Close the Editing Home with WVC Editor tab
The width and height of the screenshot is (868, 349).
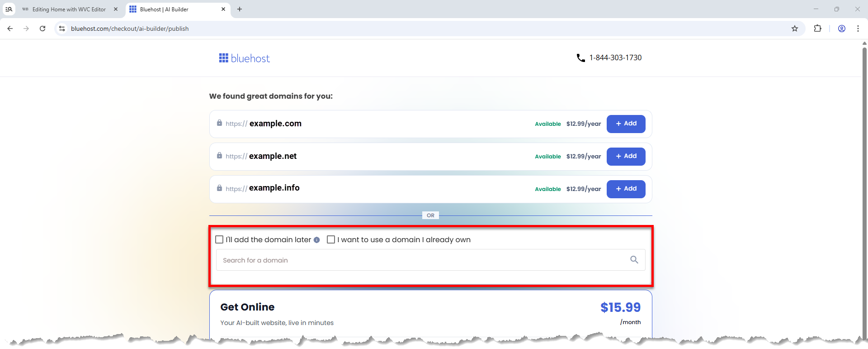coord(116,9)
